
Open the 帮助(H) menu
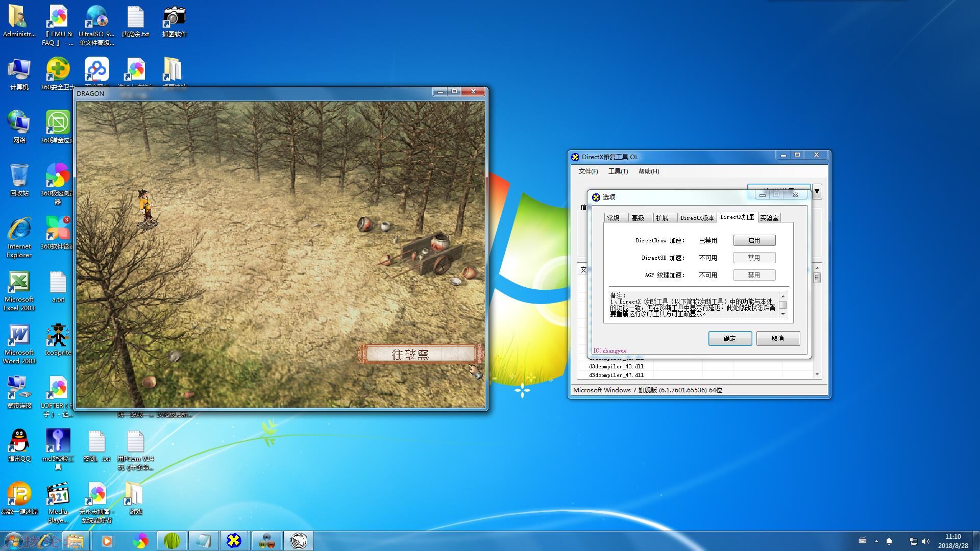[x=649, y=171]
